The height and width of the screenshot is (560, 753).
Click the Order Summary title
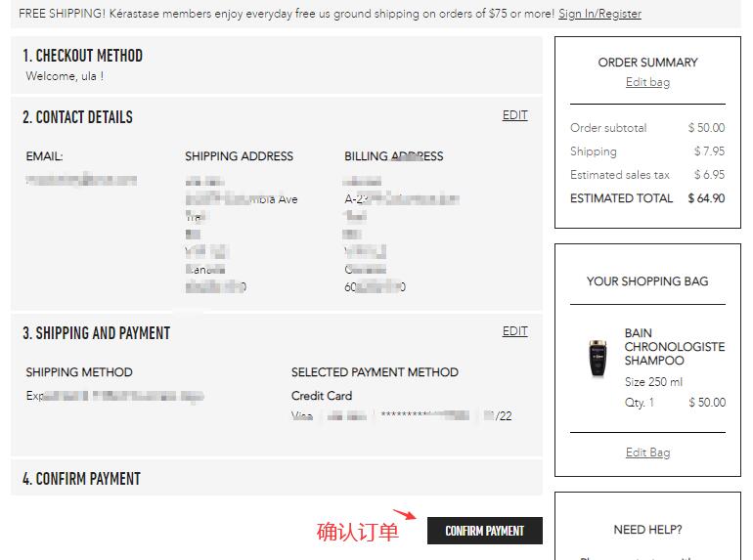[x=647, y=63]
